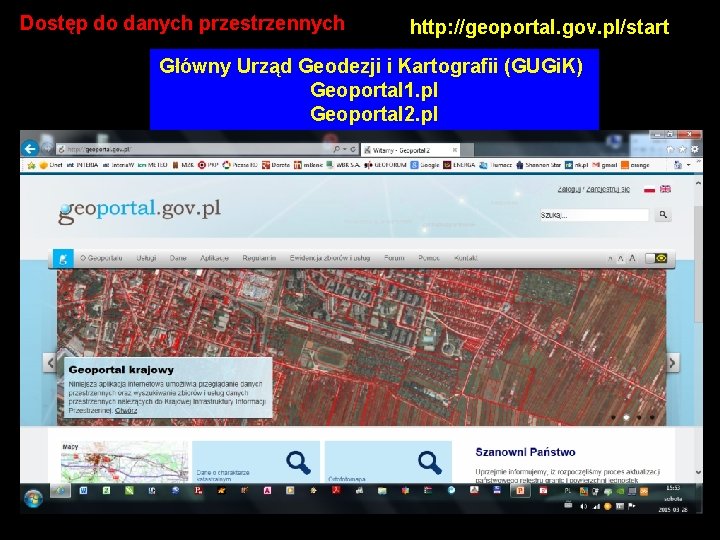Screen dimensions: 720x540
Task: Click the browser Back arrow button
Action: click(x=30, y=149)
